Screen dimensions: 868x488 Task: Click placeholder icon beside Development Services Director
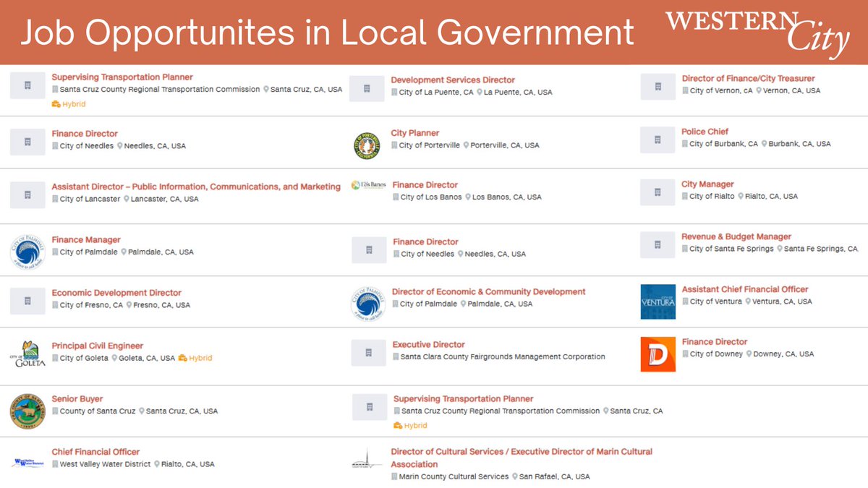[367, 88]
